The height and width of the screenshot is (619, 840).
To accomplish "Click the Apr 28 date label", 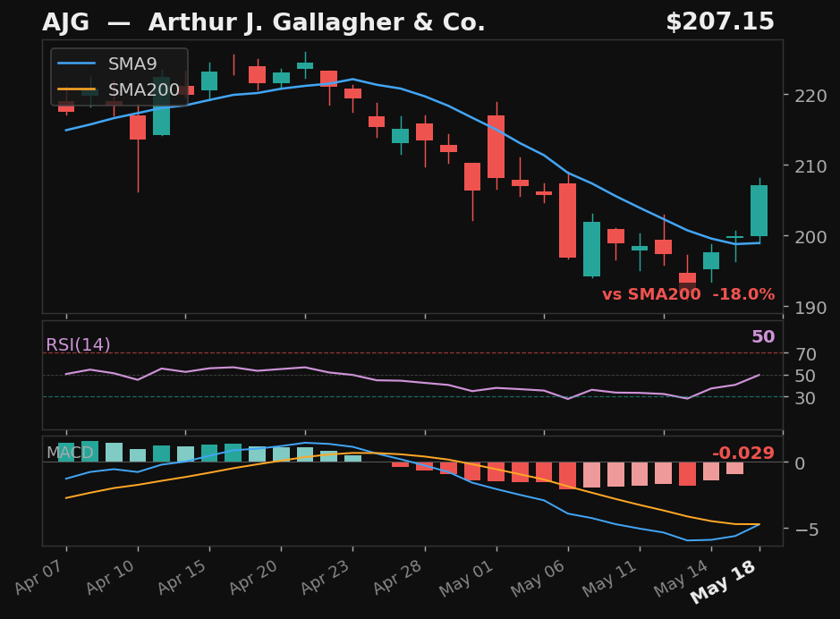I will (399, 577).
